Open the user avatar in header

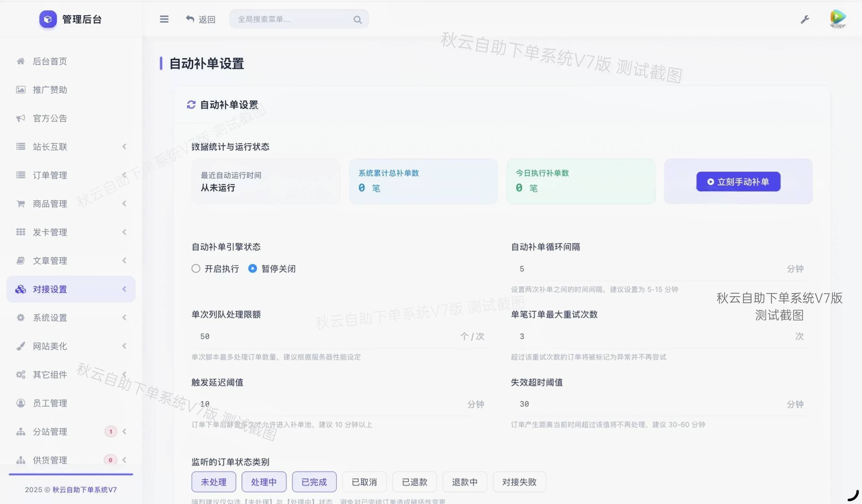pyautogui.click(x=838, y=19)
